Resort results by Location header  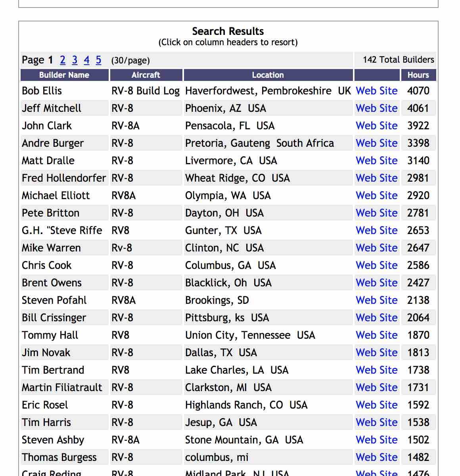click(268, 75)
